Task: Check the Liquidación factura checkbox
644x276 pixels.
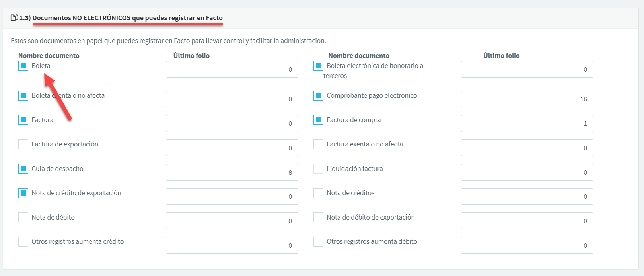Action: coord(318,169)
